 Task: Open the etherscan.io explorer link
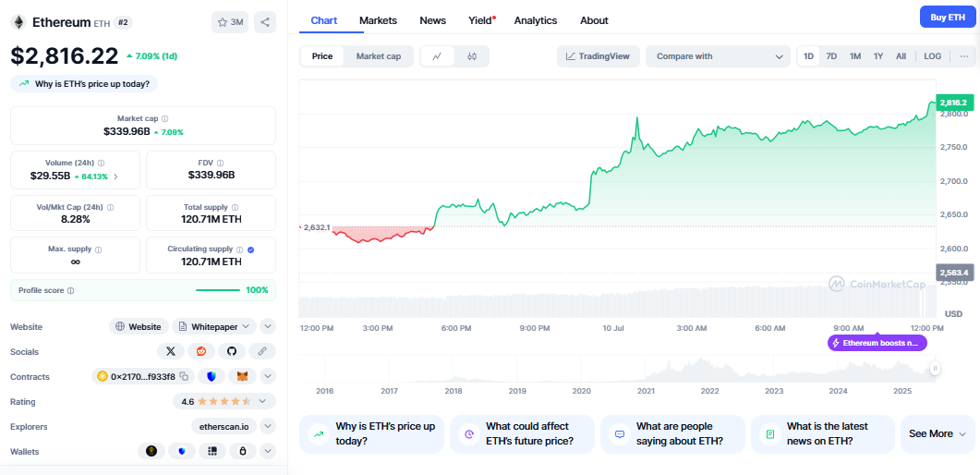[224, 426]
